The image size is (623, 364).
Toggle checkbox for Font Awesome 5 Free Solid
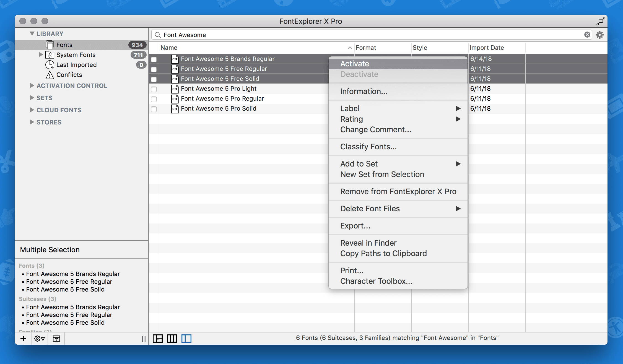point(155,79)
